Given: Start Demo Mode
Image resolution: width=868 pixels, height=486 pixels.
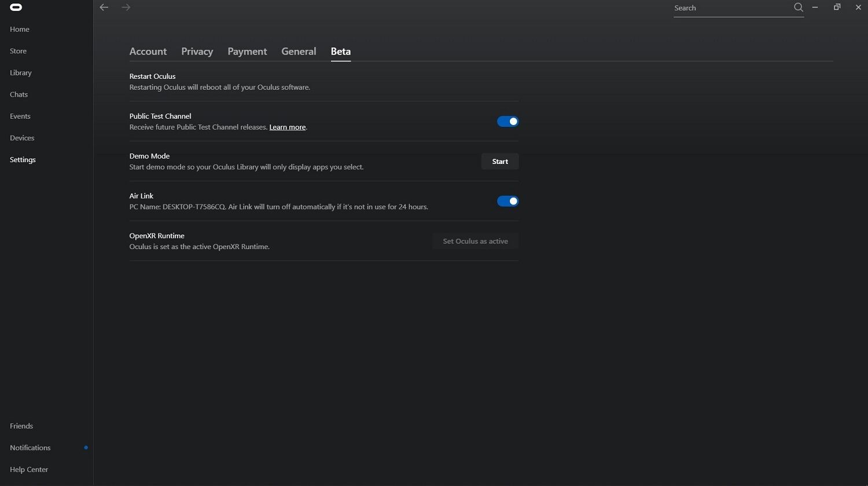Looking at the screenshot, I should pyautogui.click(x=500, y=162).
